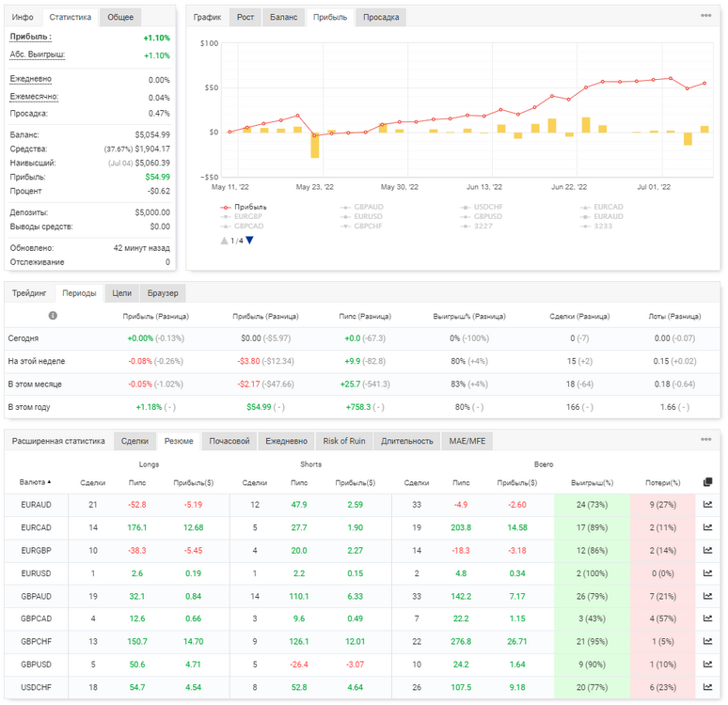The image size is (728, 705).
Task: Switch to the Цели tab
Action: (121, 293)
